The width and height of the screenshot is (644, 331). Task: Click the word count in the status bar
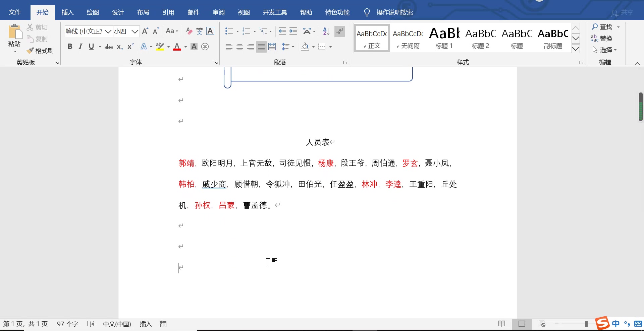67,324
